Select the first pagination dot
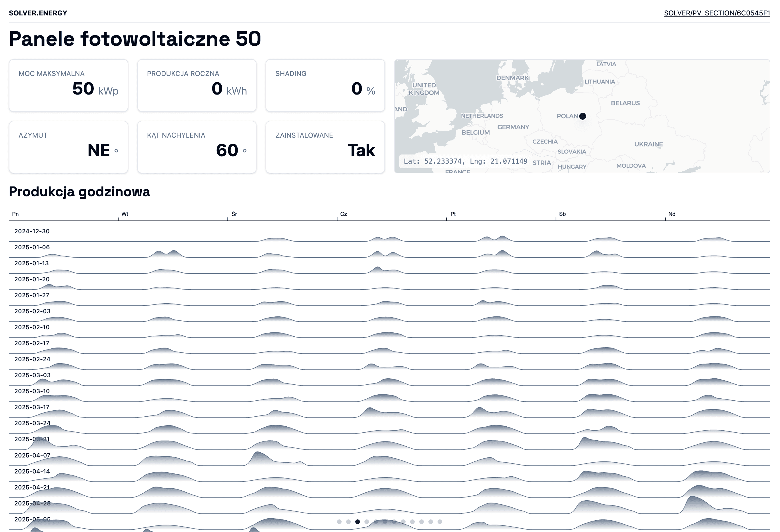Viewport: 780px width, 532px height. (339, 522)
